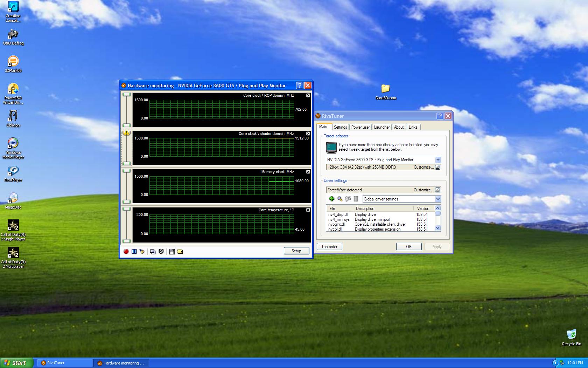The image size is (588, 368).
Task: Click top slider handle of Core temperature graph
Action: [127, 209]
